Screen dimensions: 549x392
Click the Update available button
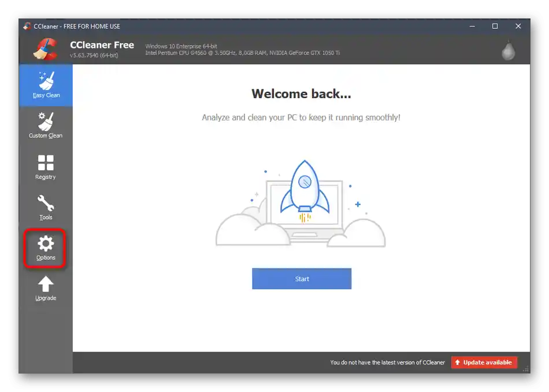484,363
